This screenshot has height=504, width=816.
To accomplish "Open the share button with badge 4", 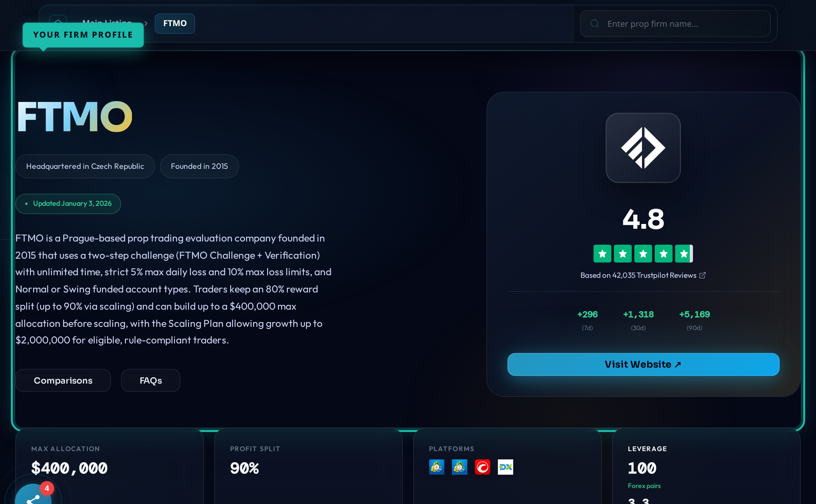I will 33,495.
